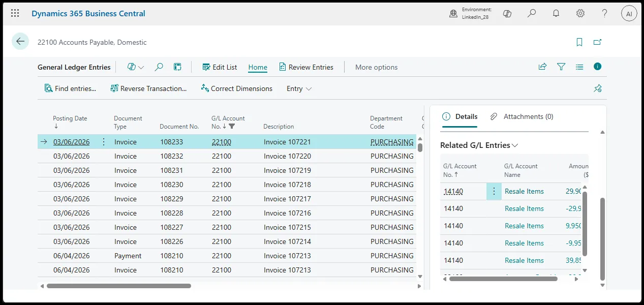Click the list's vertical scrollbar thumb
Image resolution: width=644 pixels, height=305 pixels.
point(420,147)
